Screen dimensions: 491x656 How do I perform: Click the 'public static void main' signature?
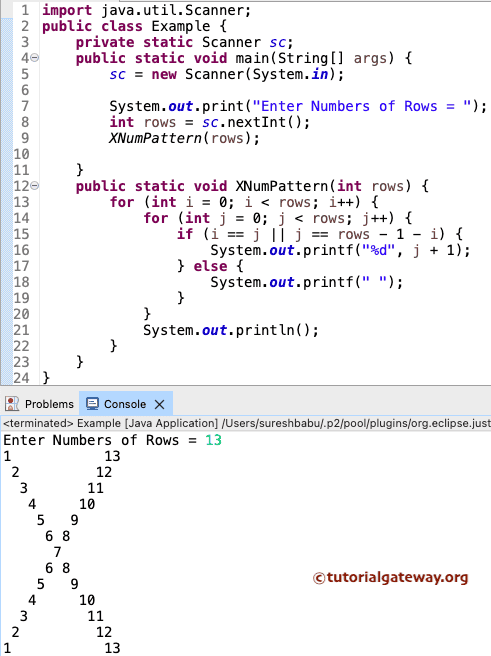pos(243,58)
